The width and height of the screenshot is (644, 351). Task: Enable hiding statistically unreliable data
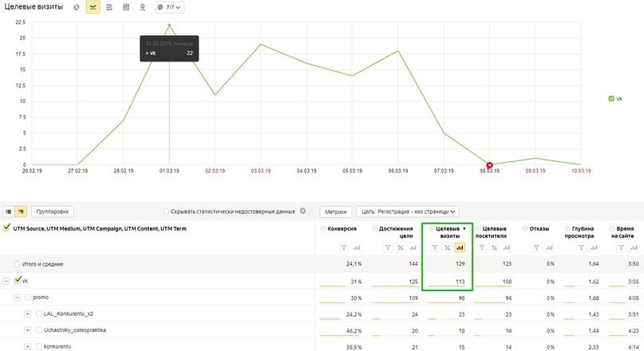point(166,211)
